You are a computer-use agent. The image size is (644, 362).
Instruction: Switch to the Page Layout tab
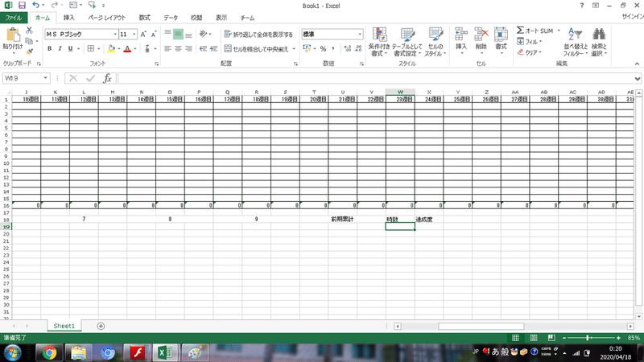[107, 18]
